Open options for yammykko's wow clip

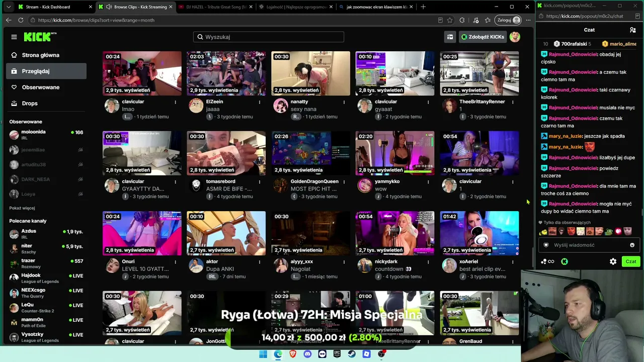[428, 182]
